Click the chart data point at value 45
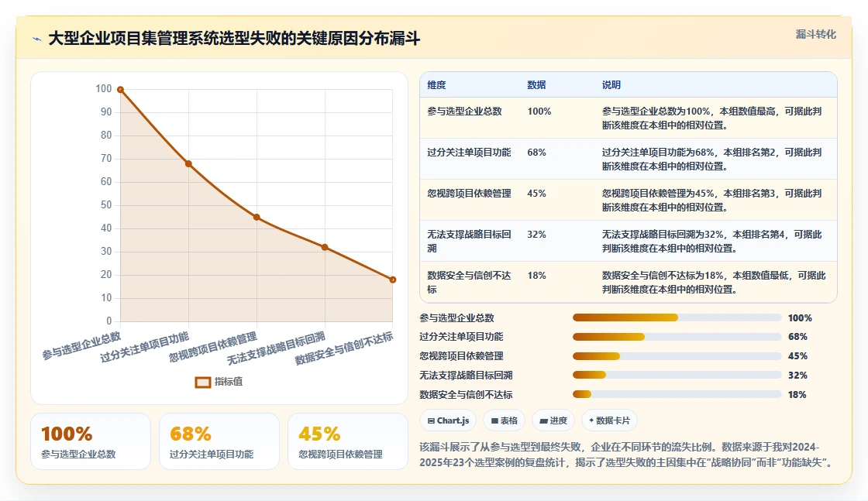Image resolution: width=868 pixels, height=501 pixels. [257, 218]
